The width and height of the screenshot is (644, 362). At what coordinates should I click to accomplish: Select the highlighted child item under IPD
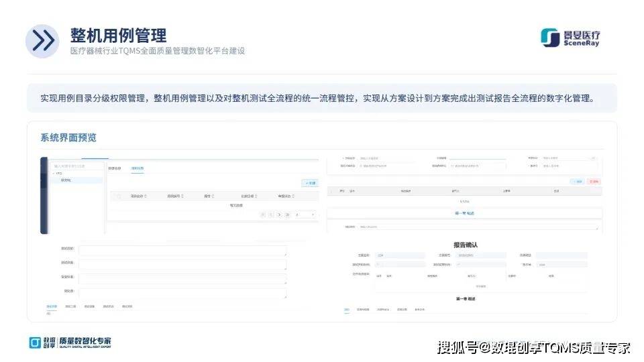[x=76, y=180]
